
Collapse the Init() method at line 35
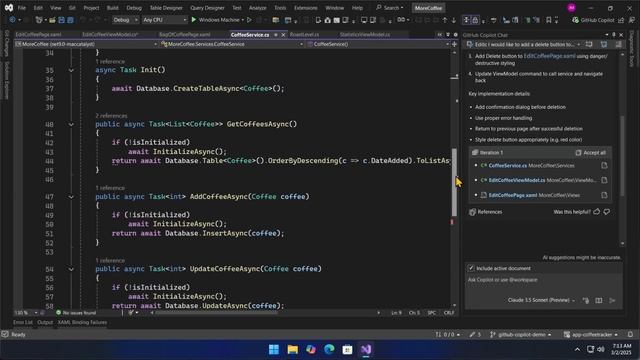point(71,70)
